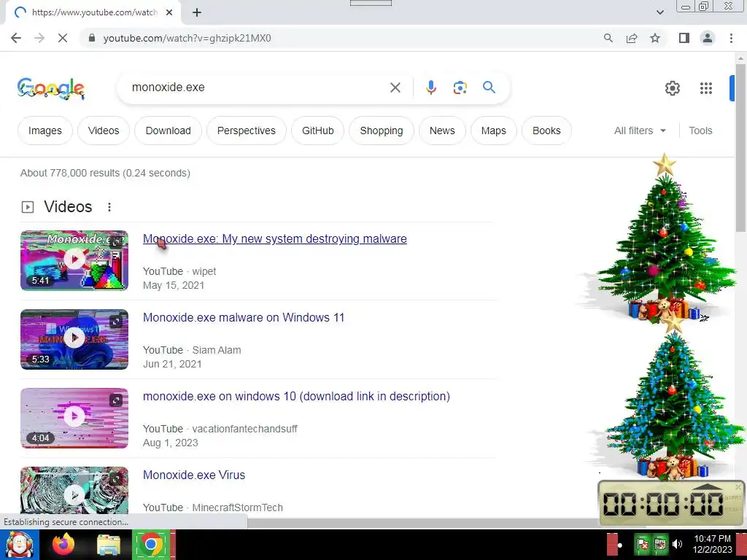Open the Chrome profile avatar
The height and width of the screenshot is (560, 747).
coord(708,38)
